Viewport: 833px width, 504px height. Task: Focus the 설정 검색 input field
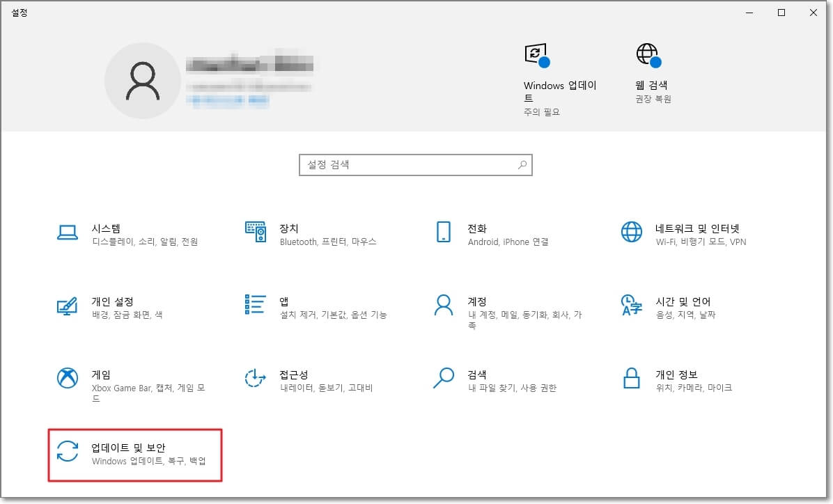[415, 165]
